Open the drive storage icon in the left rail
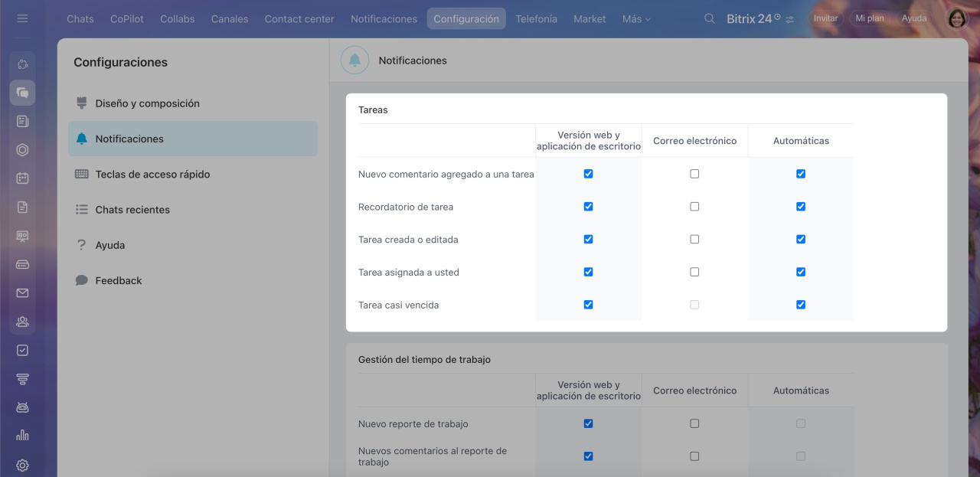 point(22,264)
